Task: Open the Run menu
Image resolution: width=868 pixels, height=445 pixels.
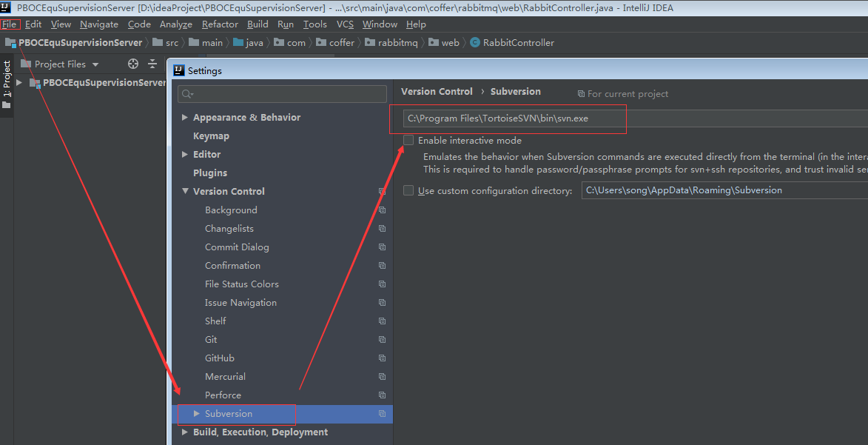Action: (286, 24)
